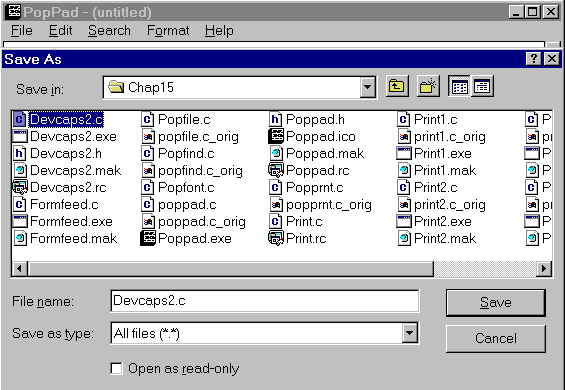Select the Formfeed.mak file icon
The image size is (565, 390).
click(20, 238)
